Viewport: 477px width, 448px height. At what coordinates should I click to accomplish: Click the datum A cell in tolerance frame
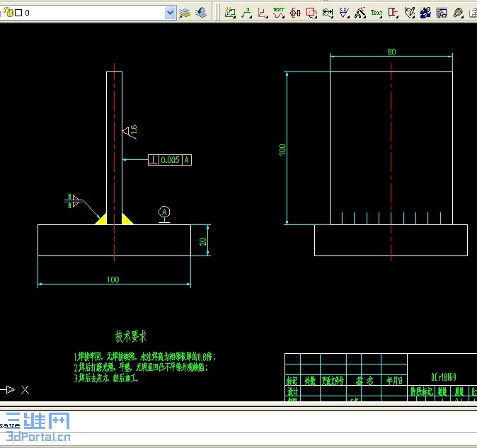(x=186, y=160)
